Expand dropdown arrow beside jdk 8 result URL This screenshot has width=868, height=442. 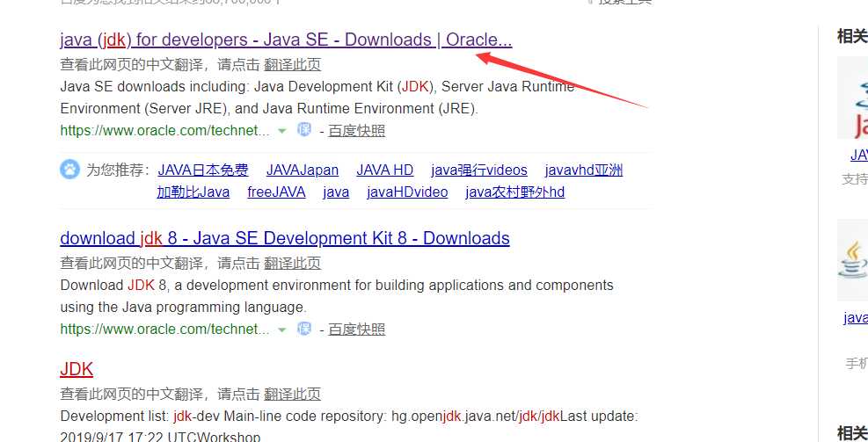coord(282,330)
